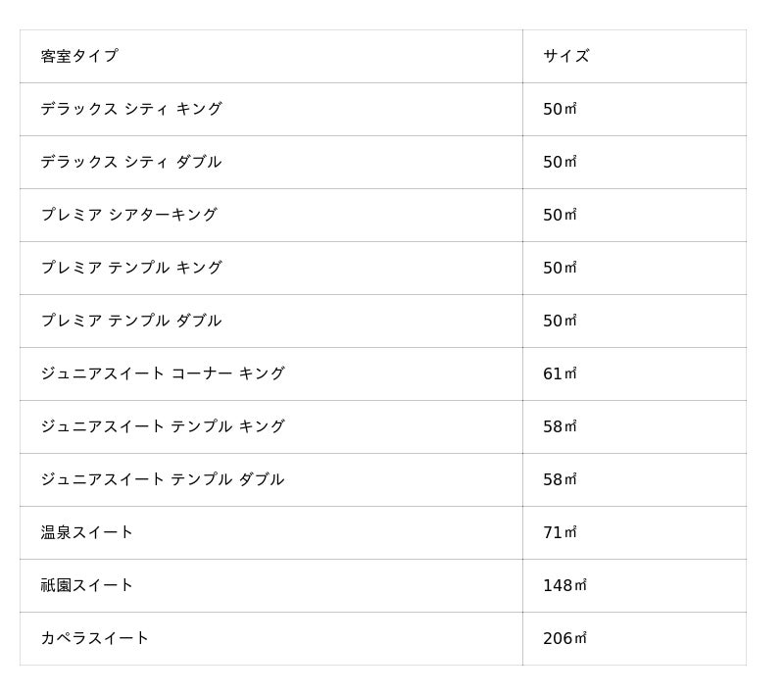Click size value for デラックス シティ キング
The image size is (784, 695).
560,109
